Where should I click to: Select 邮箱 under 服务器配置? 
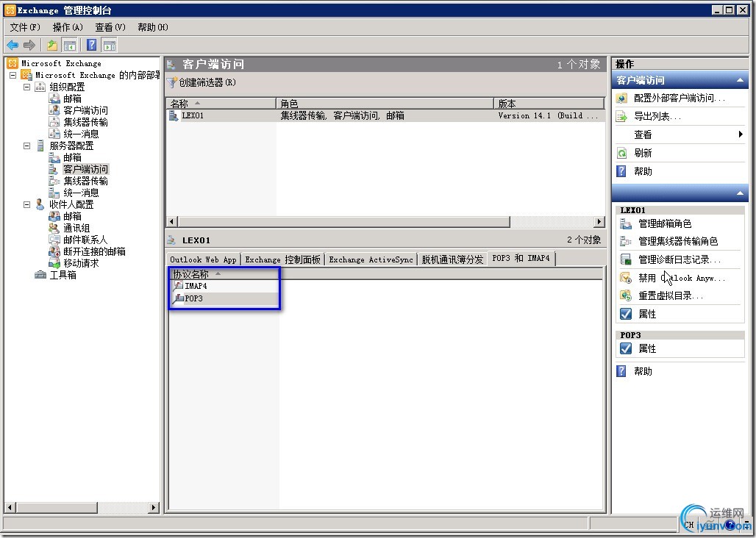[x=72, y=157]
